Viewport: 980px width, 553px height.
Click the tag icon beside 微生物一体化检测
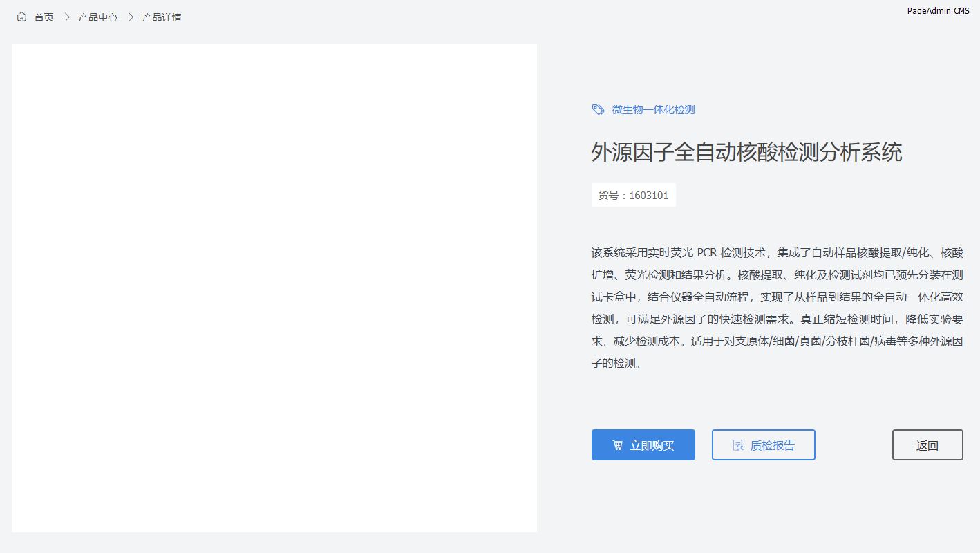(x=599, y=110)
